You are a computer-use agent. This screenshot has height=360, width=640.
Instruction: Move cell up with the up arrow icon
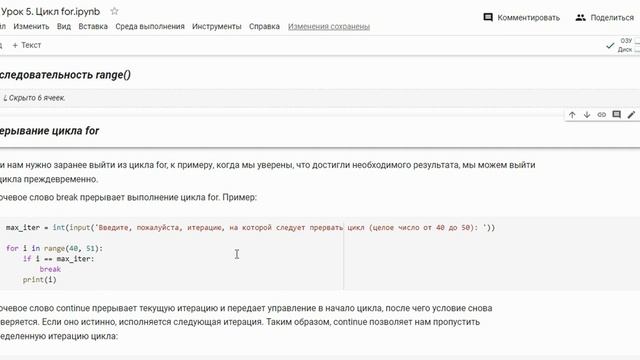pyautogui.click(x=572, y=115)
